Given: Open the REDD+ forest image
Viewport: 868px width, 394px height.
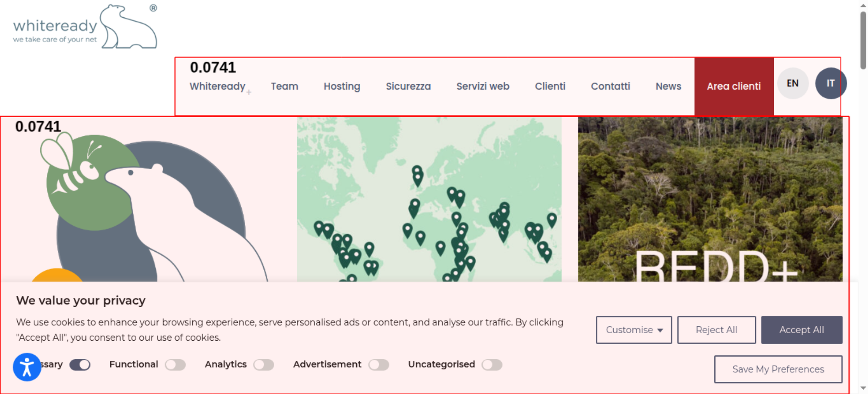Looking at the screenshot, I should pos(710,200).
